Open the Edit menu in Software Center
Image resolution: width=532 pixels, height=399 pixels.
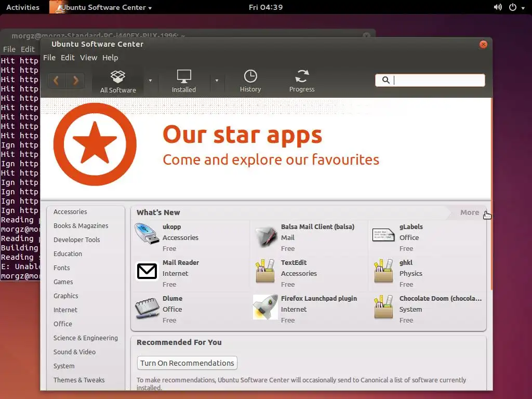pyautogui.click(x=68, y=58)
